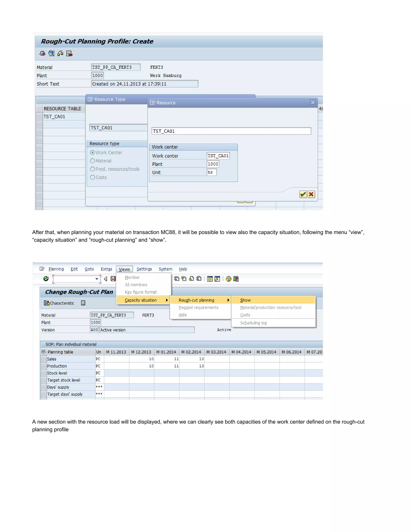411x532 pixels.
Task: Click the Short Text input field
Action: (x=145, y=84)
